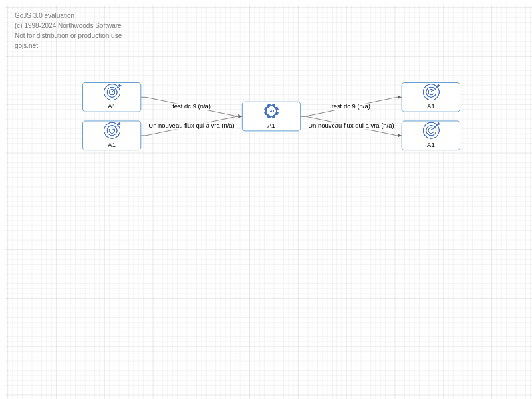Image resolution: width=532 pixels, height=399 pixels.
Task: Click the left "Un nouveau flux qui a vra" label
Action: pyautogui.click(x=192, y=126)
